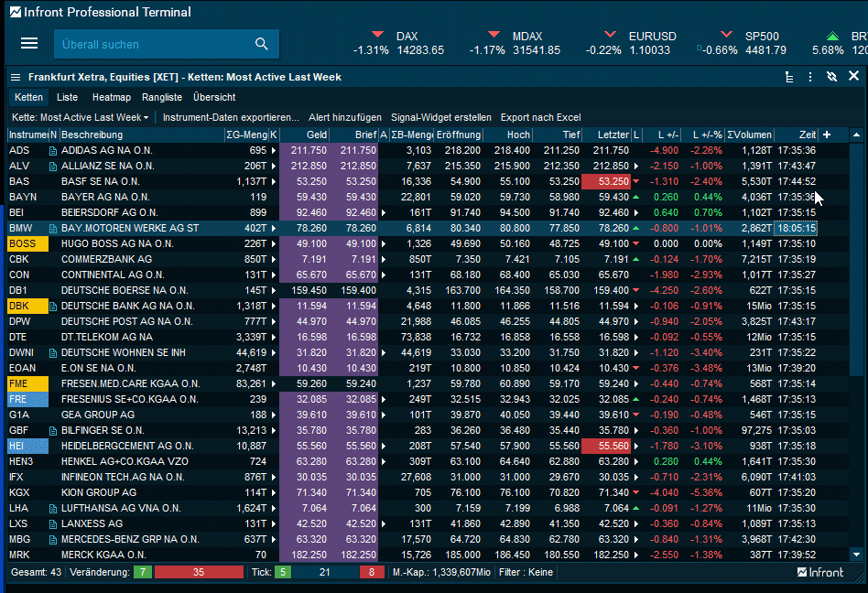This screenshot has width=868, height=593.
Task: Click the news document icon next to ADIDAS
Action: 53,150
